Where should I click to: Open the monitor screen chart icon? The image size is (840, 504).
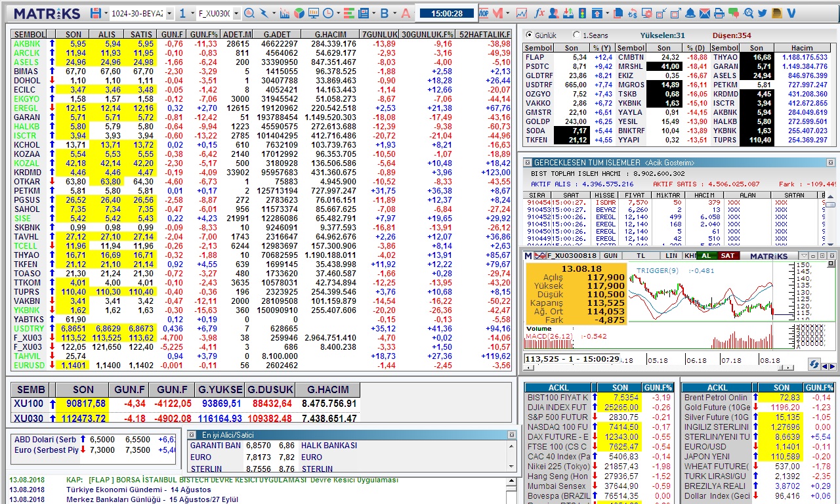click(x=314, y=13)
